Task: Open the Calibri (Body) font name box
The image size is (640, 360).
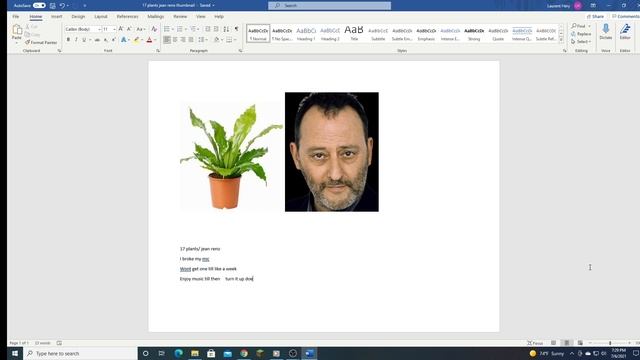Action: [x=83, y=29]
